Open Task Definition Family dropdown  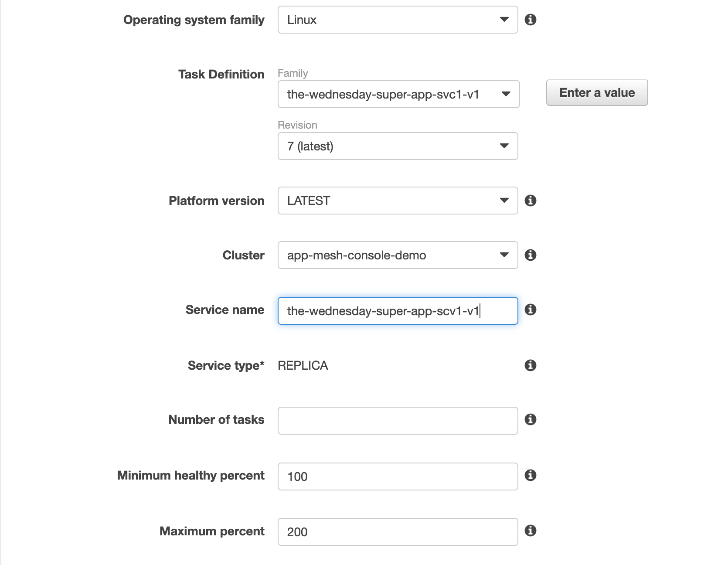pos(398,94)
